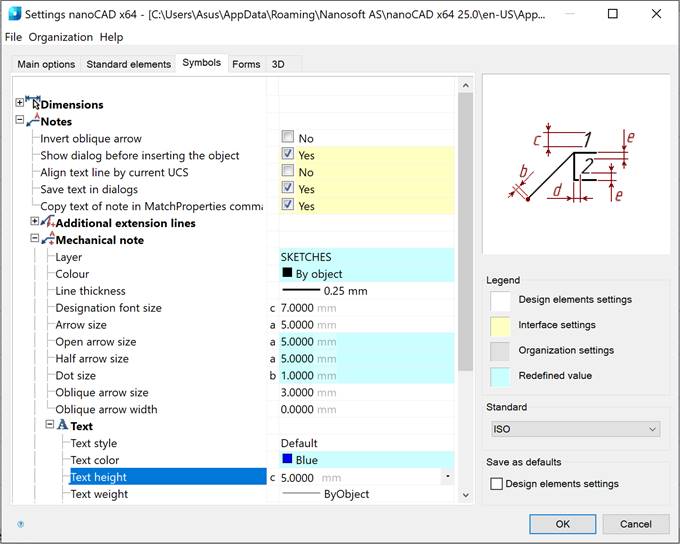
Task: Select the Line thickness property row
Action: [x=90, y=291]
